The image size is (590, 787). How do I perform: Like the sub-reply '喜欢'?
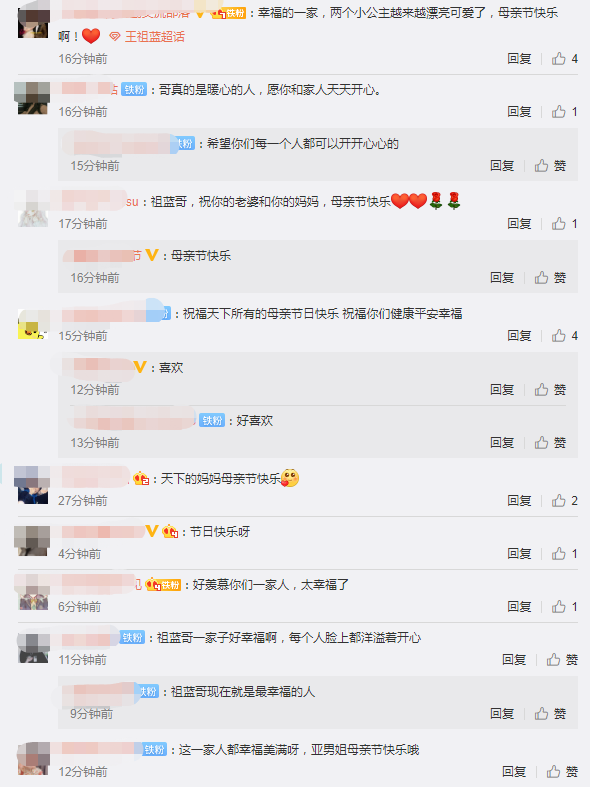click(550, 389)
